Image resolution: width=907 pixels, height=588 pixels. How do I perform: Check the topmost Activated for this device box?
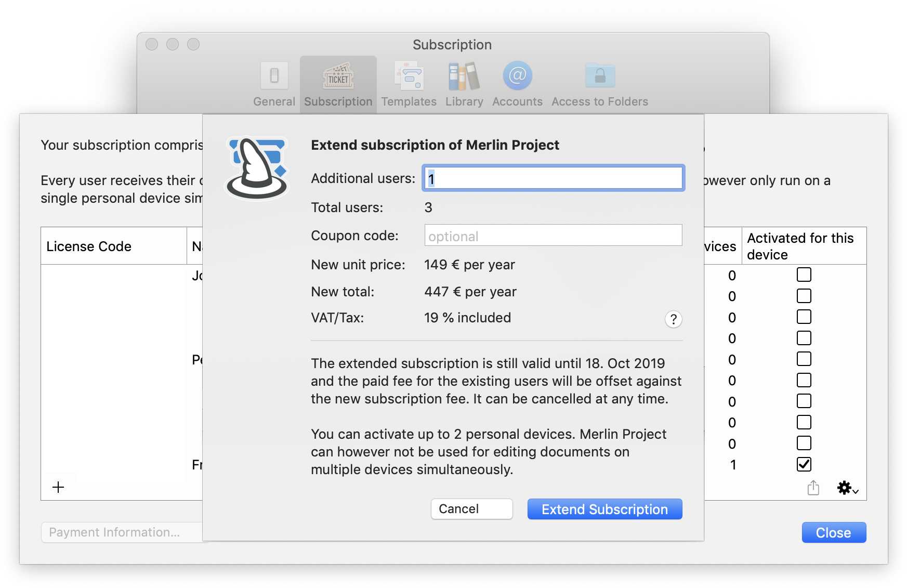coord(804,274)
